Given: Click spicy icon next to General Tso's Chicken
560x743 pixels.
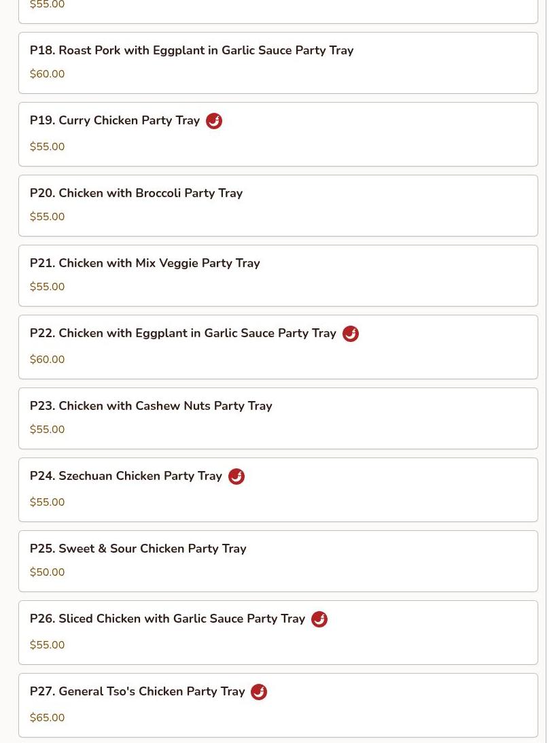Looking at the screenshot, I should click(258, 692).
